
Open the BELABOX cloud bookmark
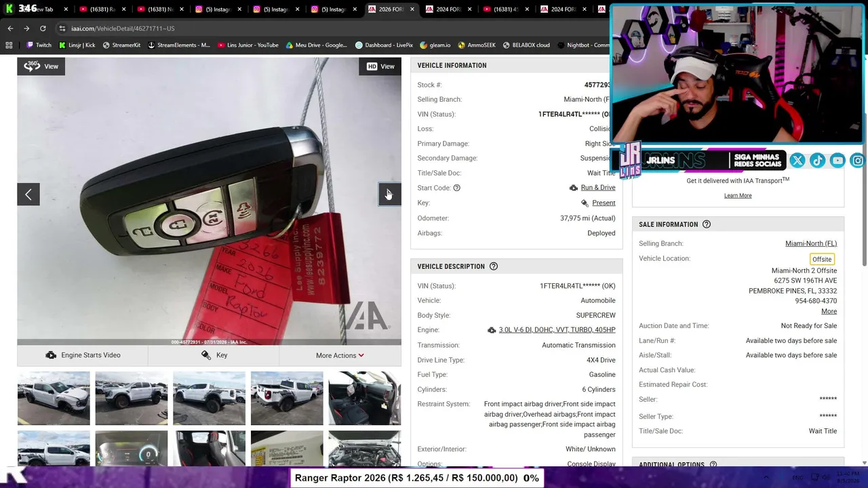tap(526, 45)
